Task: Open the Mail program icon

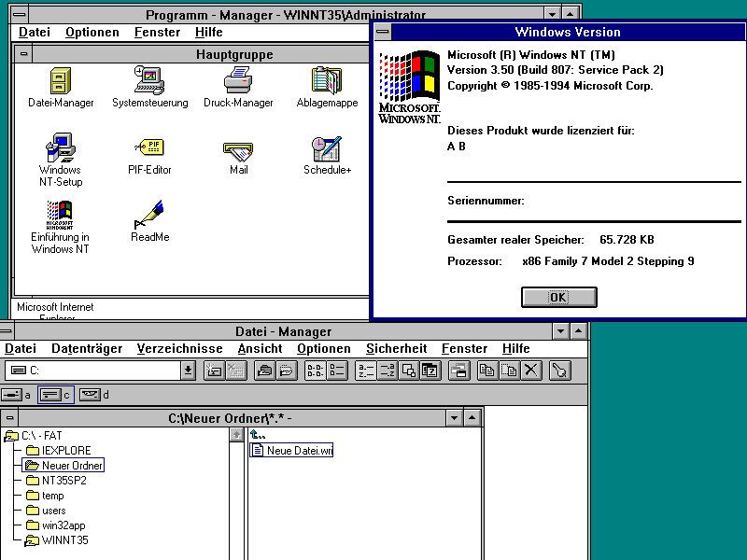Action: [x=238, y=148]
